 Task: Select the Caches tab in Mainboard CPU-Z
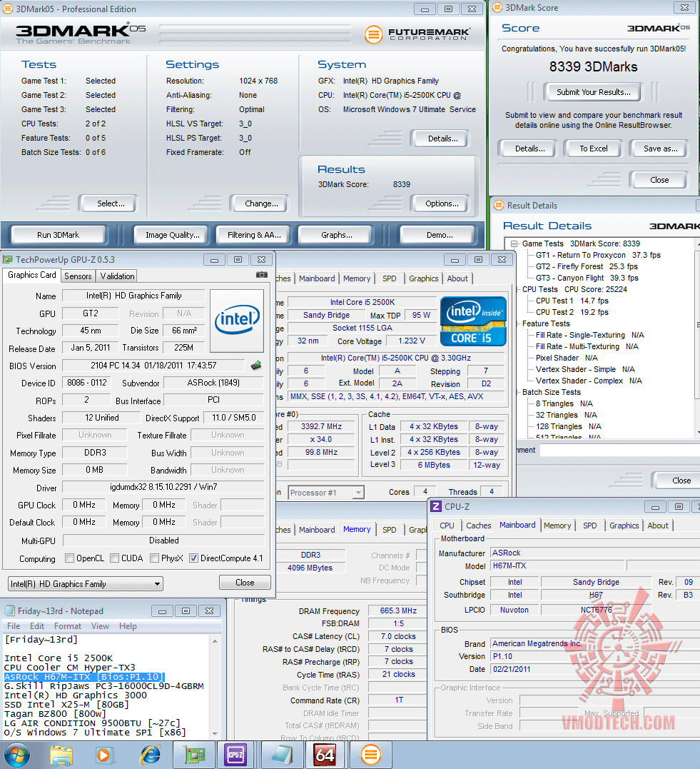tap(478, 526)
